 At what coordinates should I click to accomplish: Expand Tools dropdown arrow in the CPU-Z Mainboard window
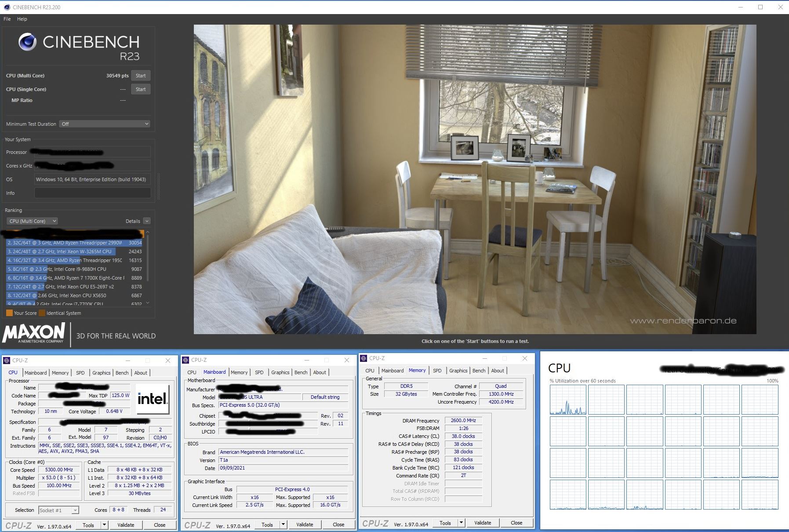(283, 525)
